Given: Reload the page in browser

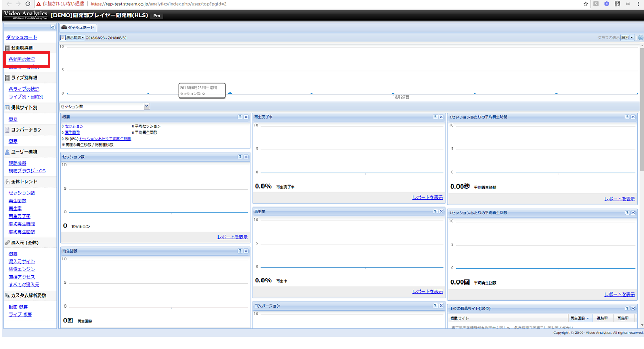Looking at the screenshot, I should click(28, 4).
